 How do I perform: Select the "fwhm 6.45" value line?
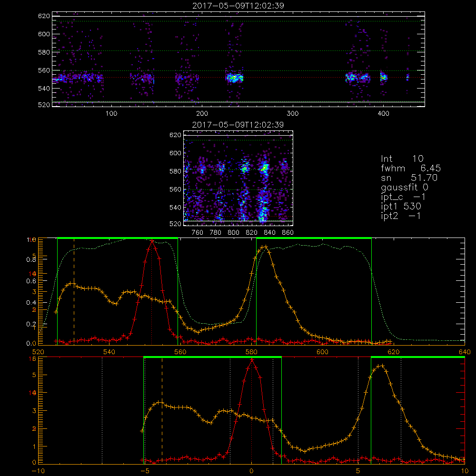(411, 168)
